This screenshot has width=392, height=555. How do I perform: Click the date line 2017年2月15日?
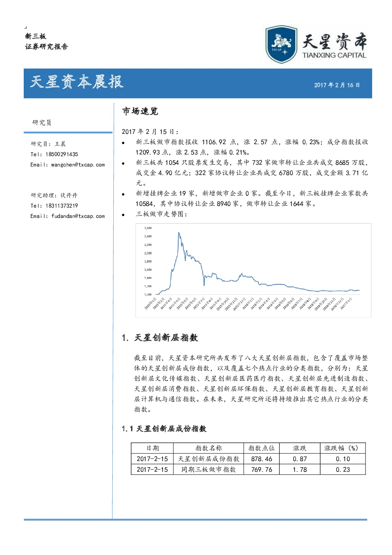150,132
